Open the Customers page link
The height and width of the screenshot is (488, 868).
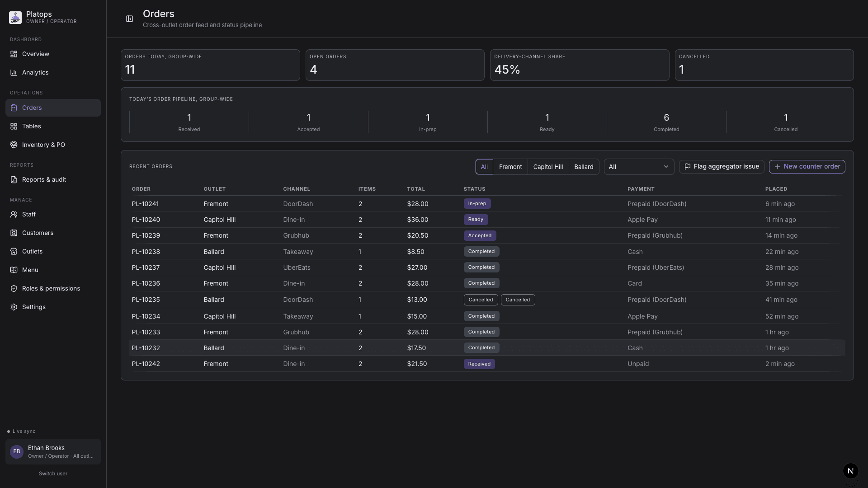(x=53, y=233)
